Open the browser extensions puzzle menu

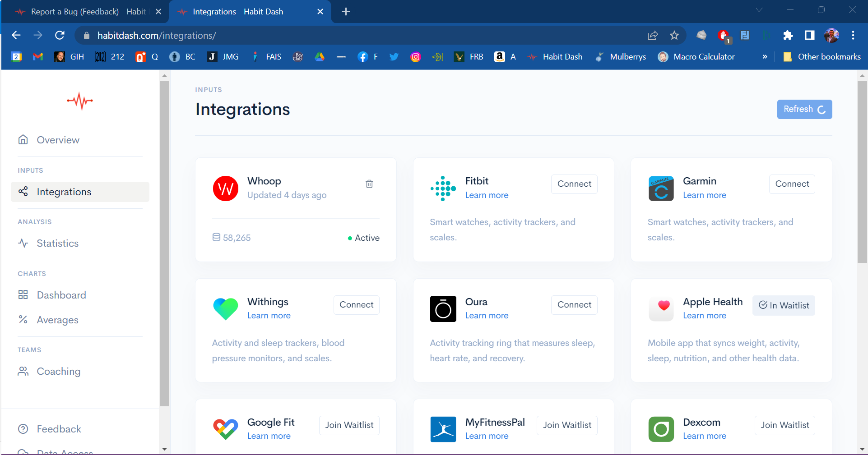pos(788,35)
